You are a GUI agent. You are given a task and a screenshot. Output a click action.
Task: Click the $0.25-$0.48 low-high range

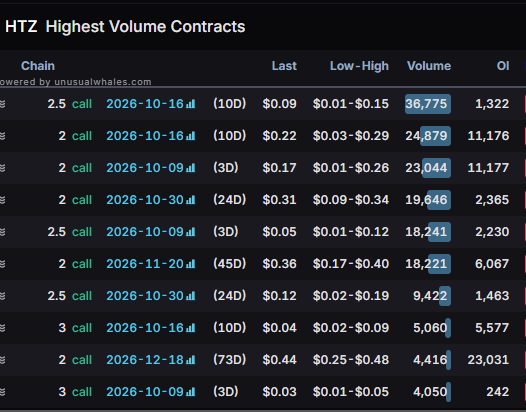click(x=351, y=360)
